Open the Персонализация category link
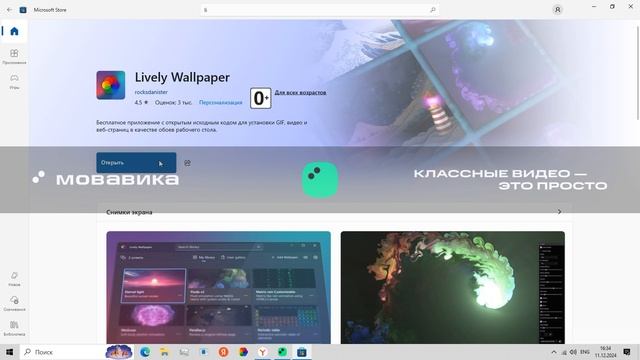This screenshot has width=640, height=360. 220,102
